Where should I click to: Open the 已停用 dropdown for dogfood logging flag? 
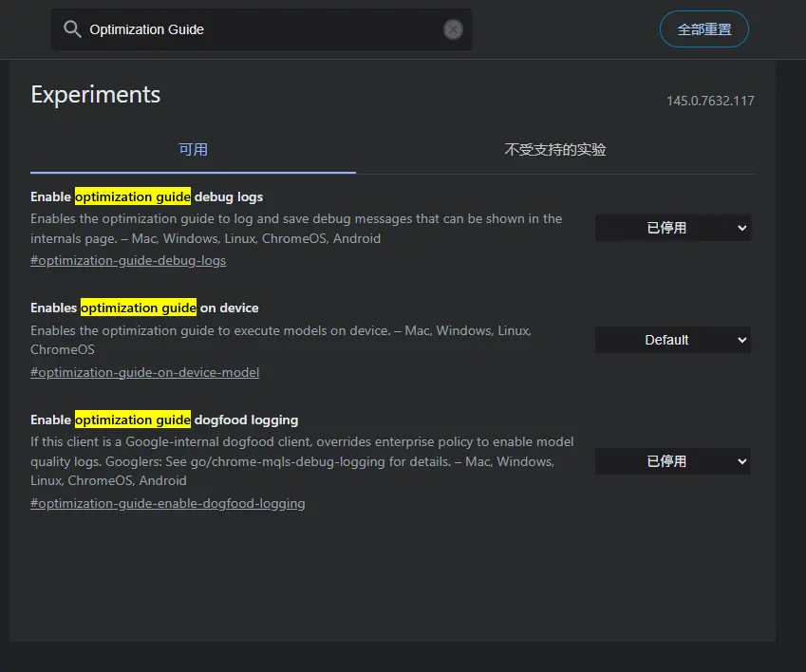click(x=672, y=461)
